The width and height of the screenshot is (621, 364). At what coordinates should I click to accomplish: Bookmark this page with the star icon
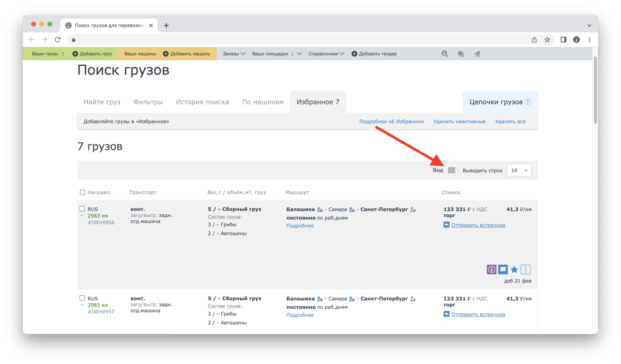point(547,40)
